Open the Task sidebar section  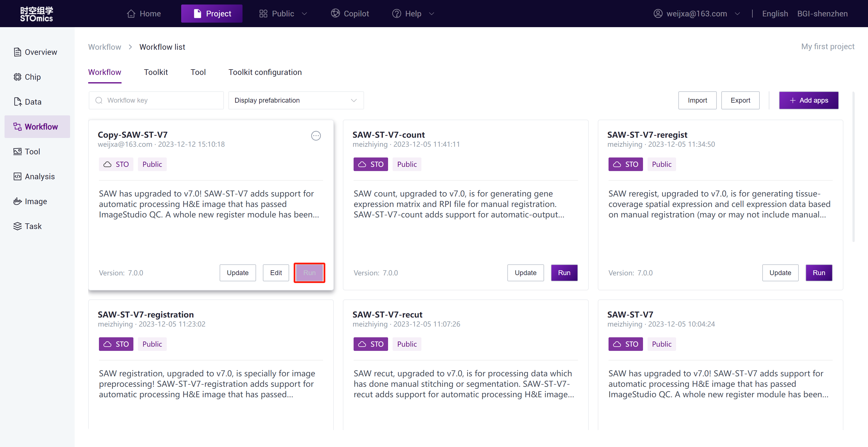pyautogui.click(x=33, y=226)
